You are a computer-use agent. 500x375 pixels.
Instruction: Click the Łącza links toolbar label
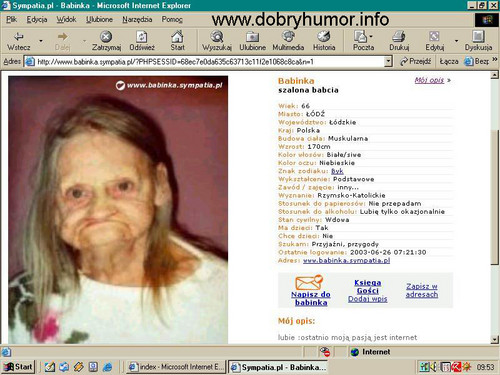448,61
